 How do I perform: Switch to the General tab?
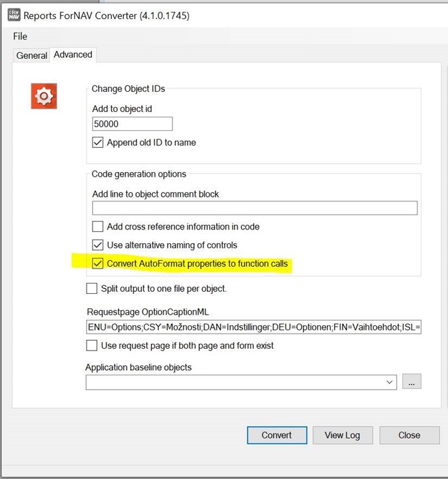[x=31, y=55]
